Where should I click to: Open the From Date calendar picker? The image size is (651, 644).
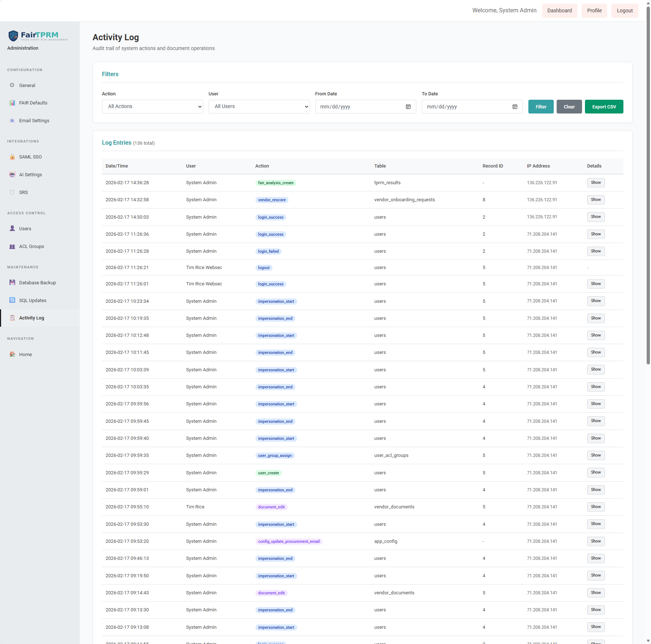tap(408, 107)
